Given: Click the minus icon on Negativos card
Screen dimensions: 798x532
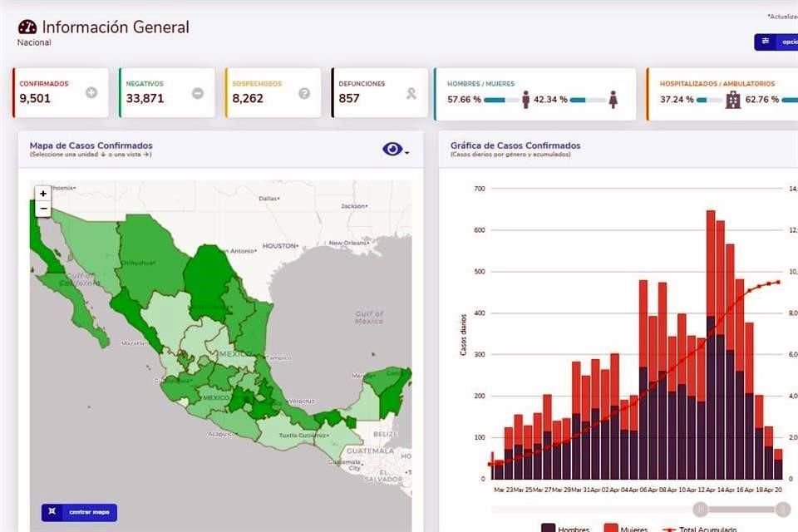Looking at the screenshot, I should click(198, 93).
